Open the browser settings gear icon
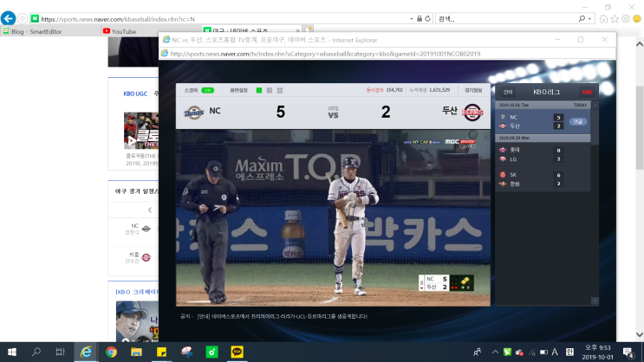 coord(626,19)
